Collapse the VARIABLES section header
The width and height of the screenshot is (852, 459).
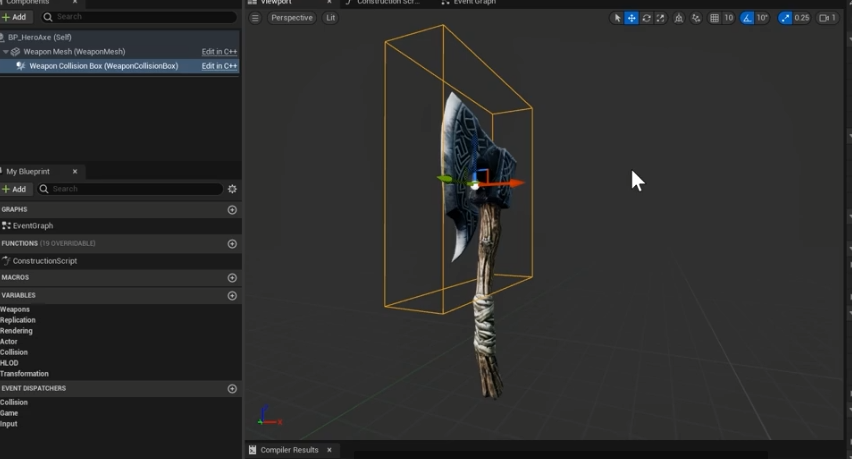pos(18,295)
